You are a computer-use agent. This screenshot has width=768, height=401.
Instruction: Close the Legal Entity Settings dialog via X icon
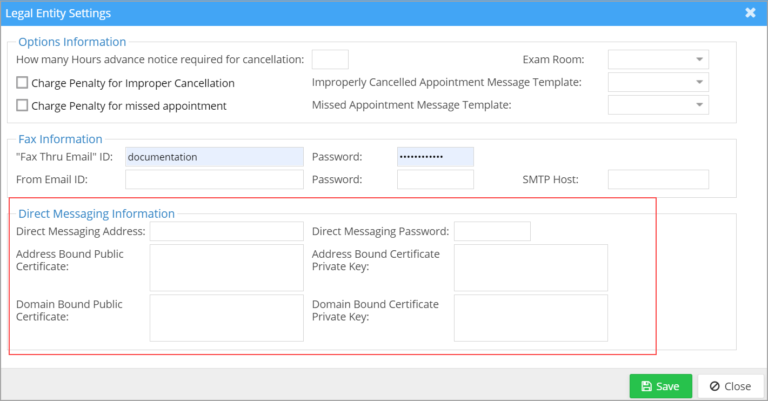[x=750, y=13]
